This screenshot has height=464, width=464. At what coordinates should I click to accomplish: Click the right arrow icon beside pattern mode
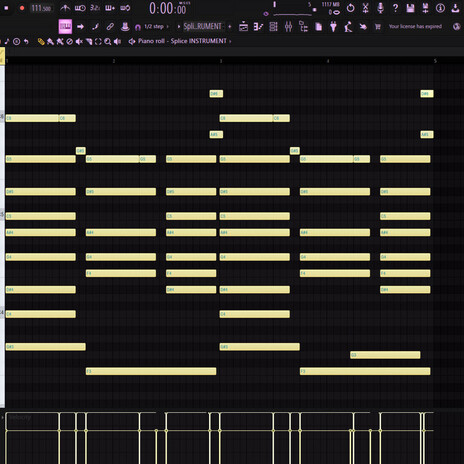[x=80, y=27]
